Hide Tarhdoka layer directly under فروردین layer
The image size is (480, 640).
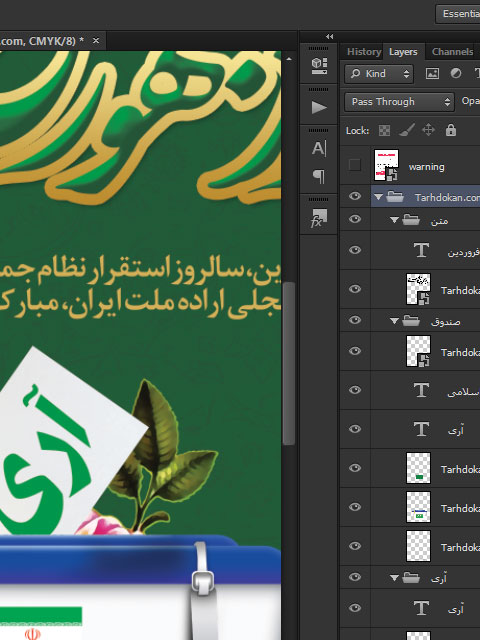coord(355,289)
